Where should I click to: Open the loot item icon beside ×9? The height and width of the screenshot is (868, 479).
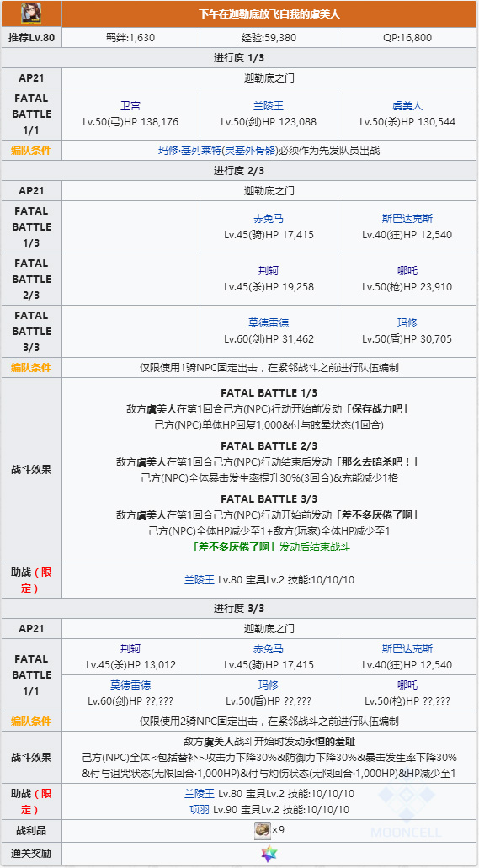pyautogui.click(x=263, y=830)
